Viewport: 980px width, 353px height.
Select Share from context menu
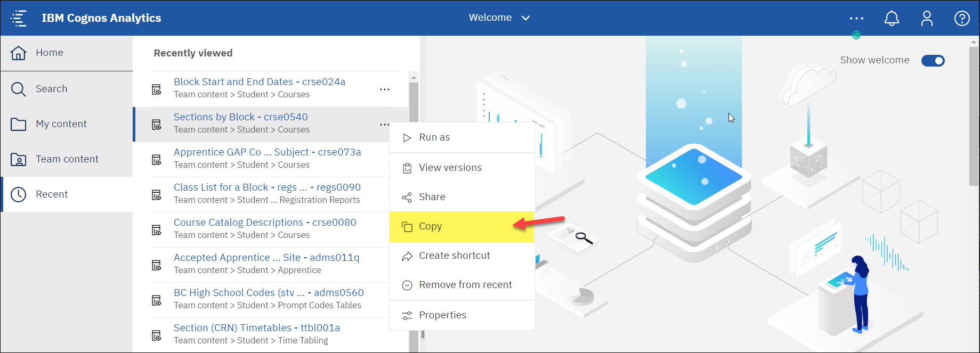(462, 197)
